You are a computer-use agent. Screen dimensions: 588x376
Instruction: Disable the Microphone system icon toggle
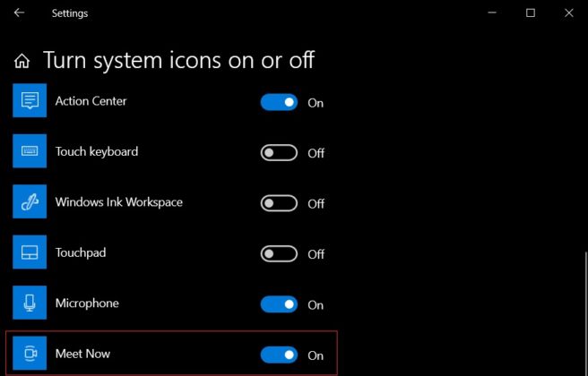tap(279, 304)
